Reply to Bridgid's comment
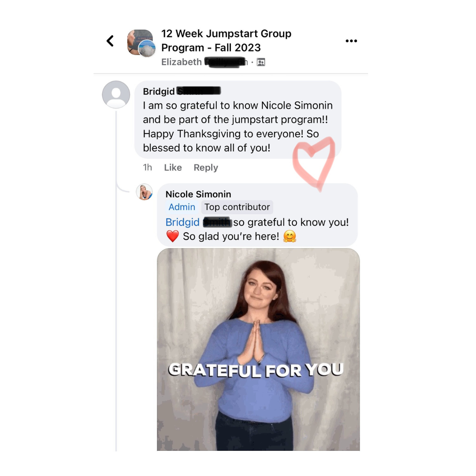The image size is (476, 476). [x=206, y=167]
